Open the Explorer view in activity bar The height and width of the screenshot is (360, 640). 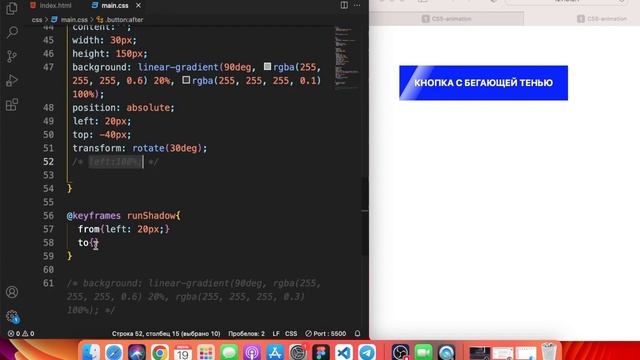12,8
